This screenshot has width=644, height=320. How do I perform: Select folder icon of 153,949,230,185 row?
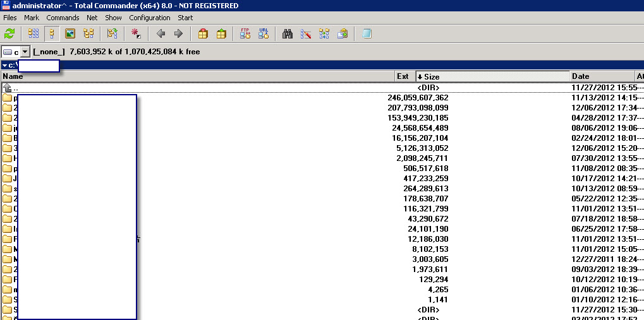[7, 118]
